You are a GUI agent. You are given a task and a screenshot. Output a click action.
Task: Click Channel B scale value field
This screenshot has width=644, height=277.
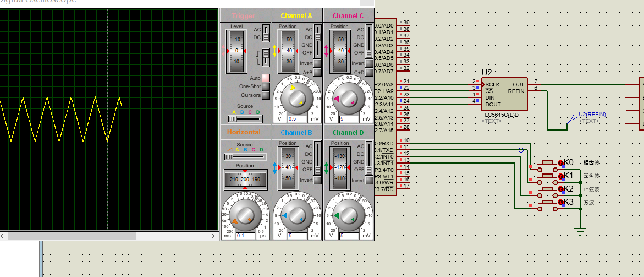[298, 236]
